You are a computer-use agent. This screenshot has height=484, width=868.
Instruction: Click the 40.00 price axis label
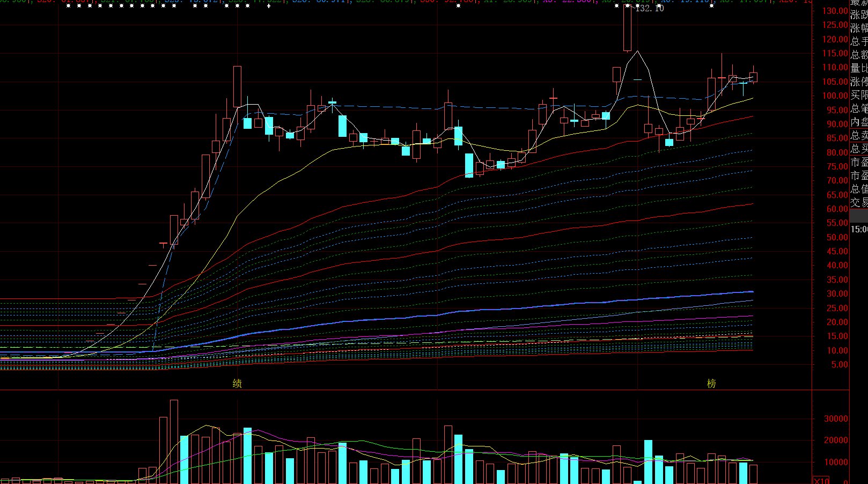(837, 265)
